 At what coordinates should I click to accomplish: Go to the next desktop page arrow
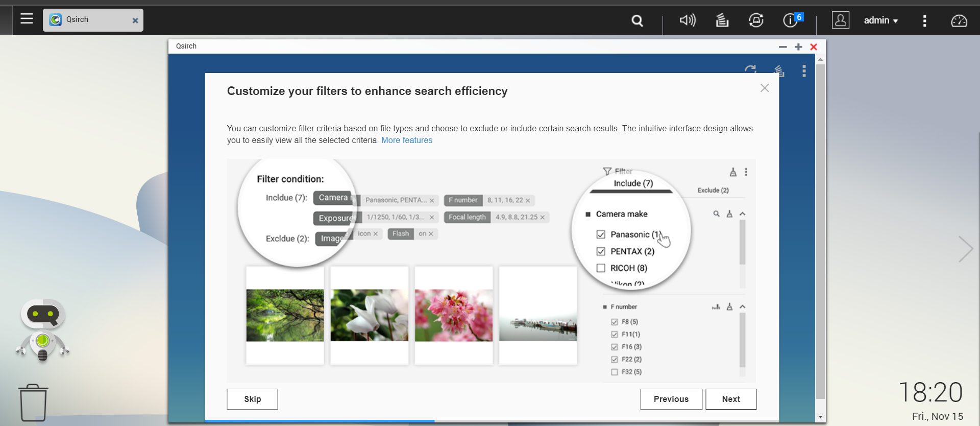pyautogui.click(x=965, y=249)
